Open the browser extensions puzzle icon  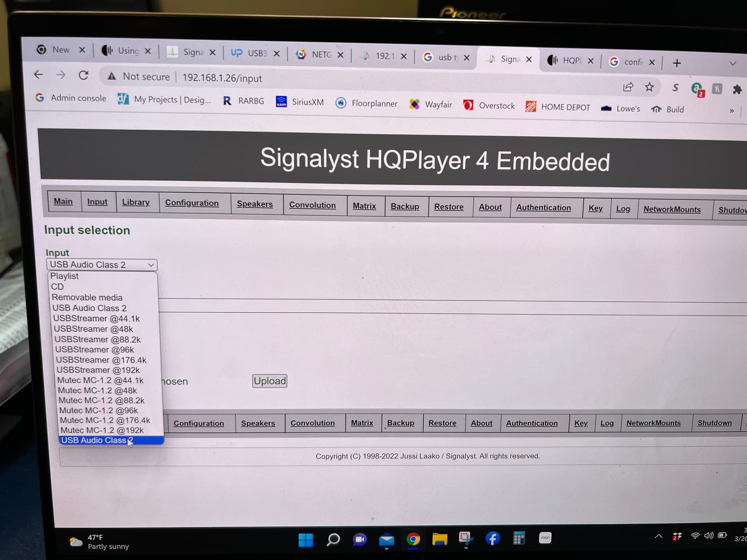pos(737,90)
